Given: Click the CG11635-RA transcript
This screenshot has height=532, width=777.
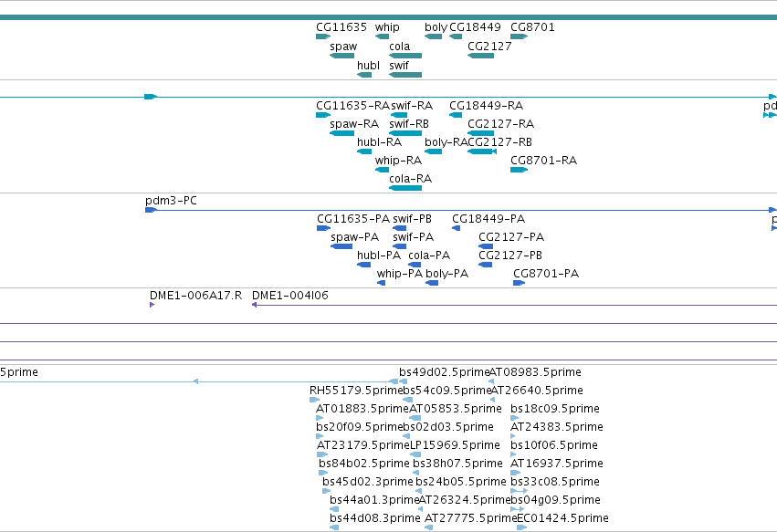Looking at the screenshot, I should [x=323, y=115].
